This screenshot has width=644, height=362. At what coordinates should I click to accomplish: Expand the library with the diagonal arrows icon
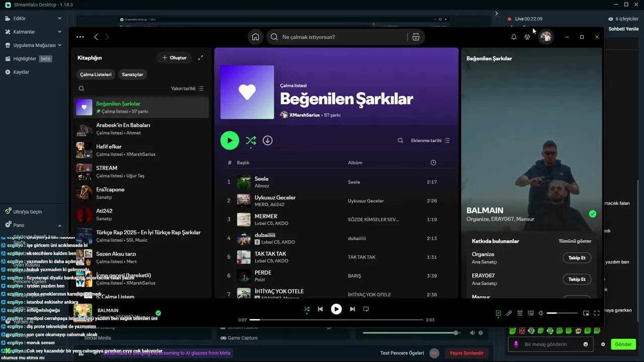click(x=201, y=58)
